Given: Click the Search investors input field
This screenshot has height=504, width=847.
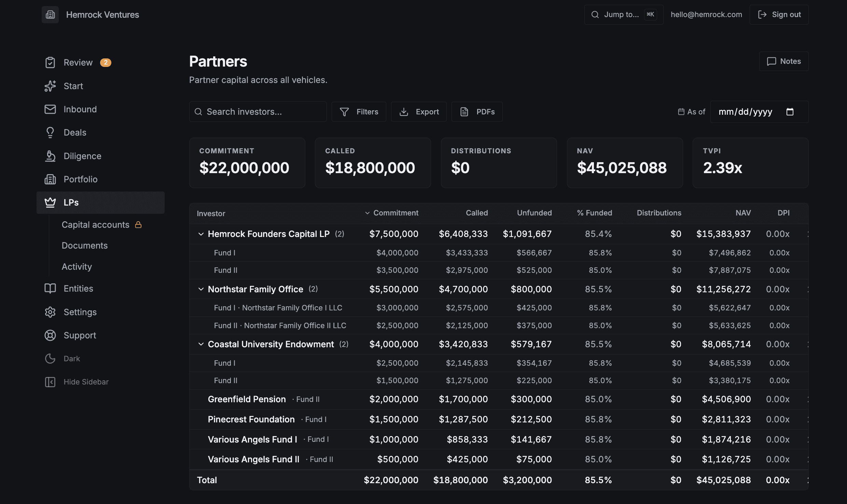Looking at the screenshot, I should (x=258, y=112).
